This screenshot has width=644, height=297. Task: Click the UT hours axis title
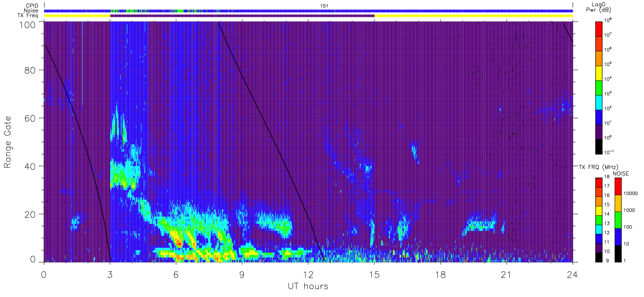[x=308, y=287]
